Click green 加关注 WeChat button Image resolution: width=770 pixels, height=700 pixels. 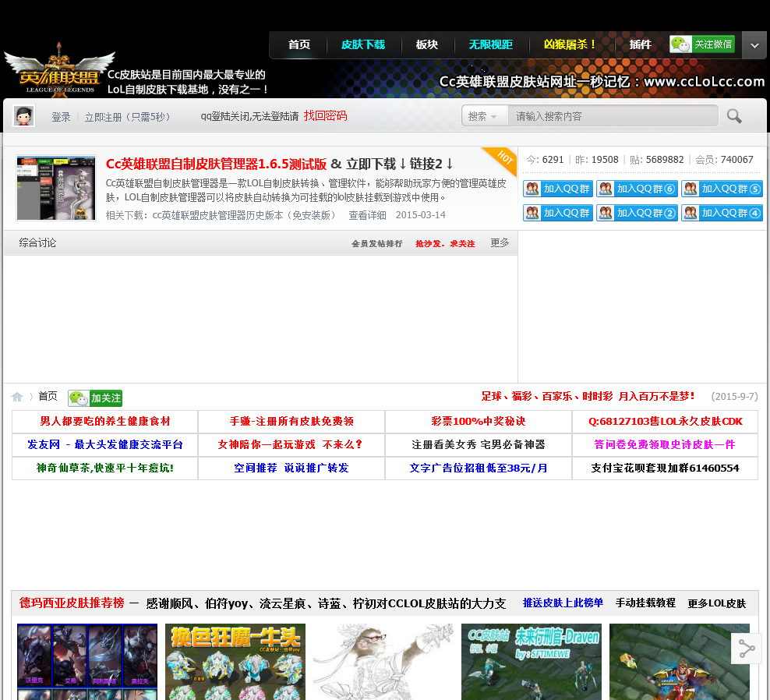click(x=95, y=398)
